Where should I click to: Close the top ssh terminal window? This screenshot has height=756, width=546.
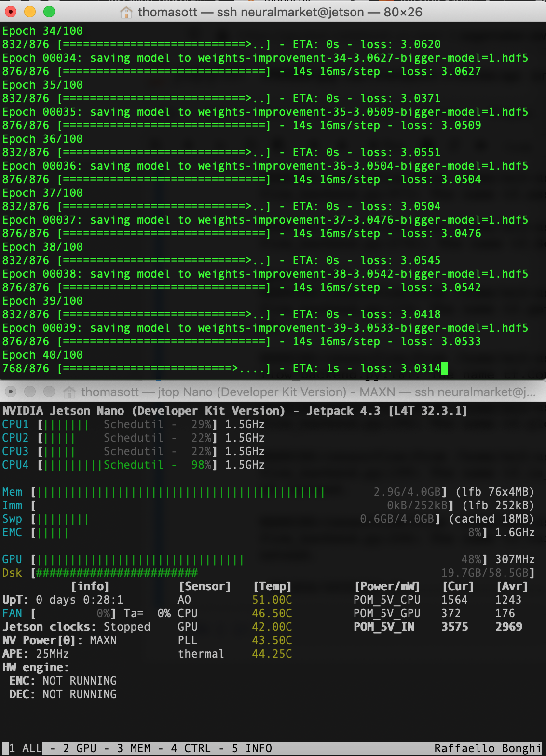pos(11,12)
